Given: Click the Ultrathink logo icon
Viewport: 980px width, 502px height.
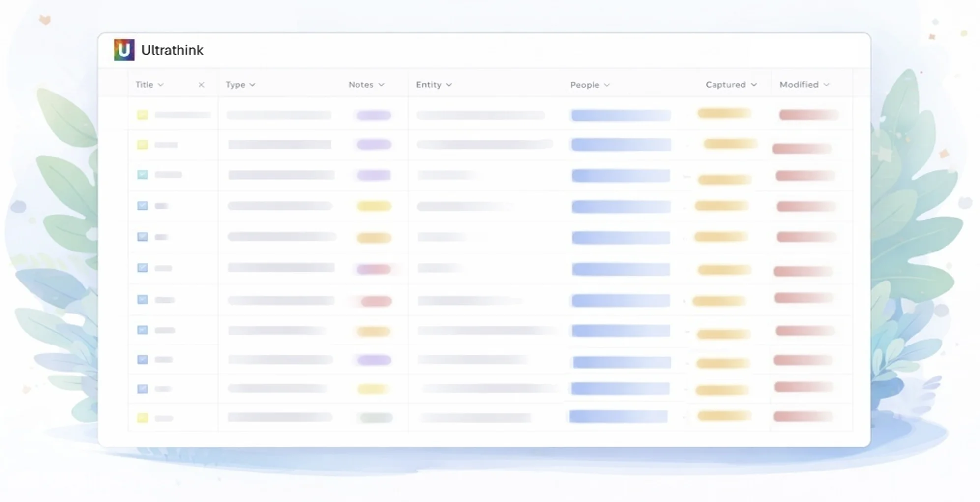Looking at the screenshot, I should click(x=124, y=49).
